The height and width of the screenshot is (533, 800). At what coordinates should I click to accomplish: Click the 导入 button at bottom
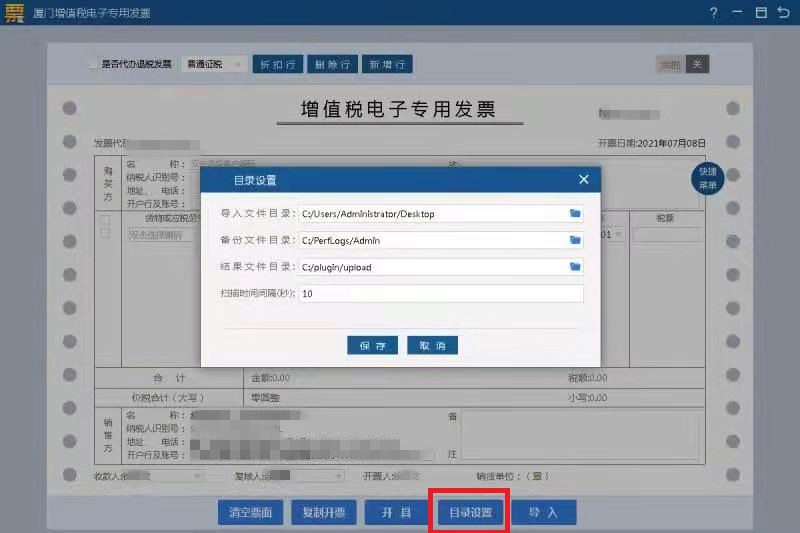click(x=543, y=512)
